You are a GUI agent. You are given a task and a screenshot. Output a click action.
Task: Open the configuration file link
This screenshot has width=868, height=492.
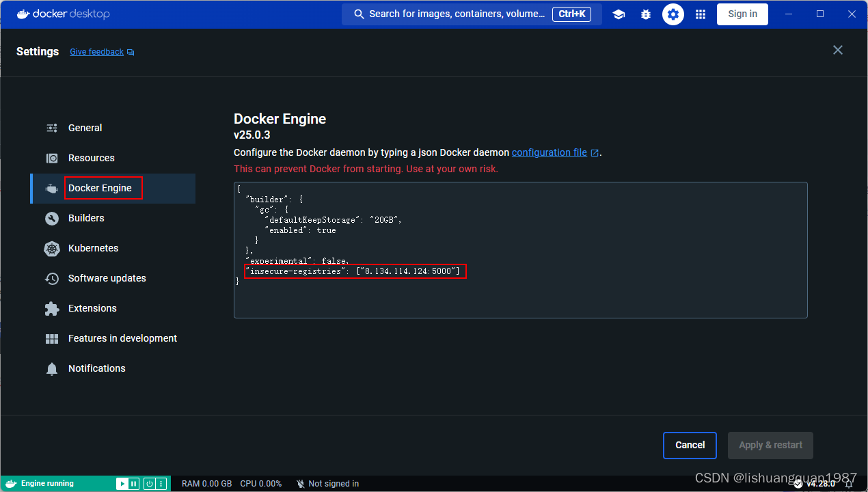click(550, 152)
